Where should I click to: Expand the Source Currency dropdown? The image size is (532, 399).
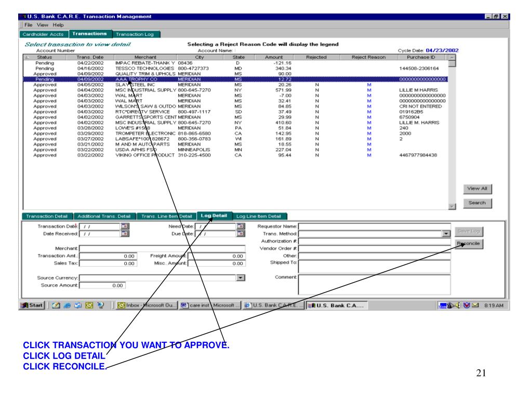pos(240,278)
